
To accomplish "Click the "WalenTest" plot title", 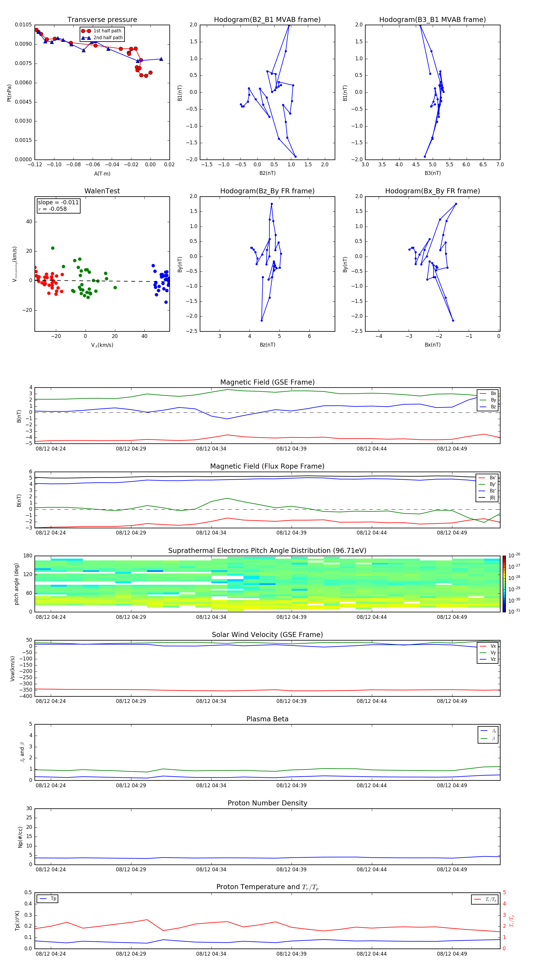I will pyautogui.click(x=102, y=191).
